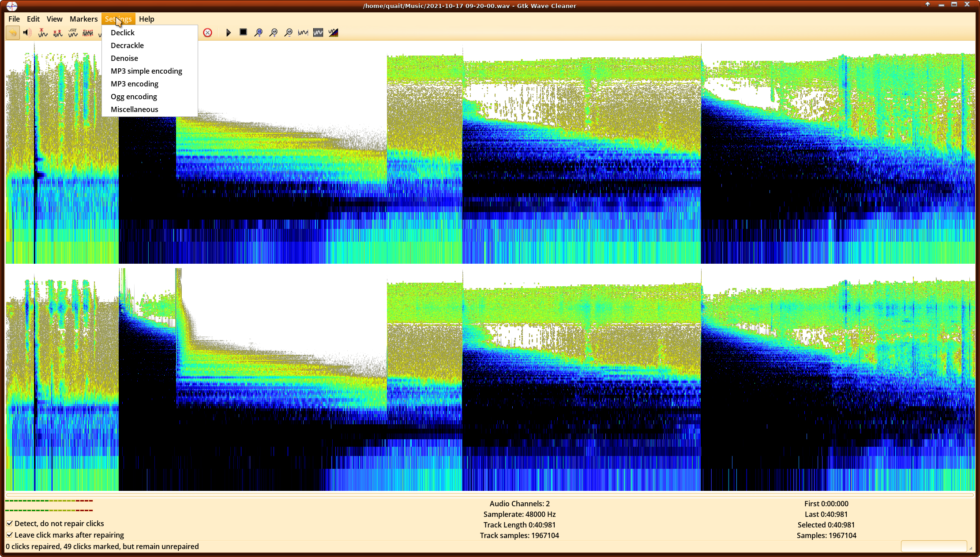Click the speaker amplify audio icon
980x557 pixels.
pyautogui.click(x=27, y=33)
